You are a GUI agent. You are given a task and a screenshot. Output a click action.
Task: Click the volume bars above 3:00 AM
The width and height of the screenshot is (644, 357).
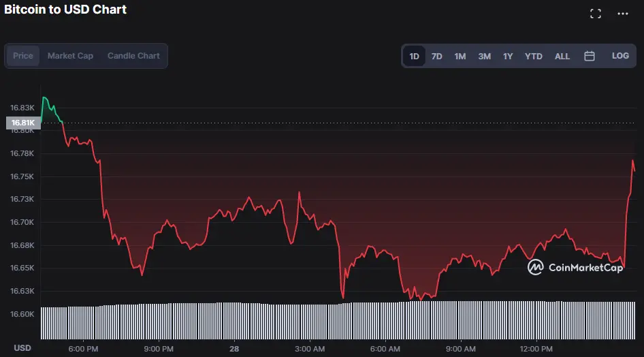[310, 320]
